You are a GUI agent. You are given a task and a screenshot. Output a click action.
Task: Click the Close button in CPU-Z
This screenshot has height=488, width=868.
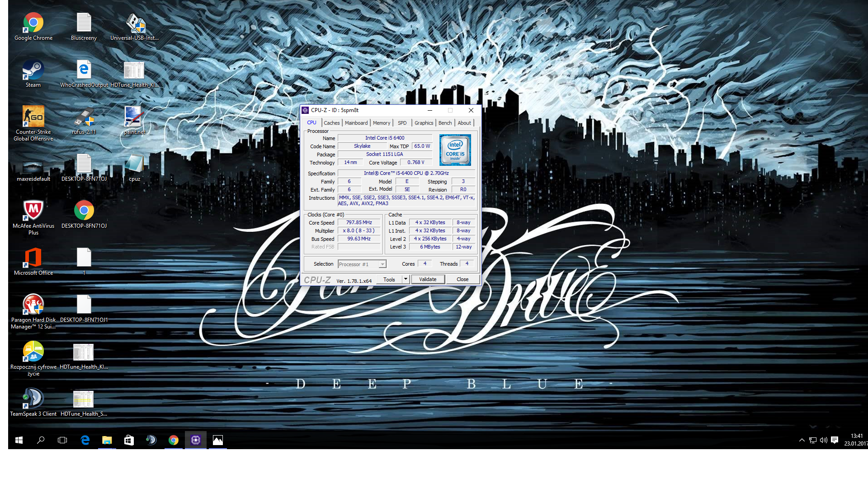coord(462,280)
